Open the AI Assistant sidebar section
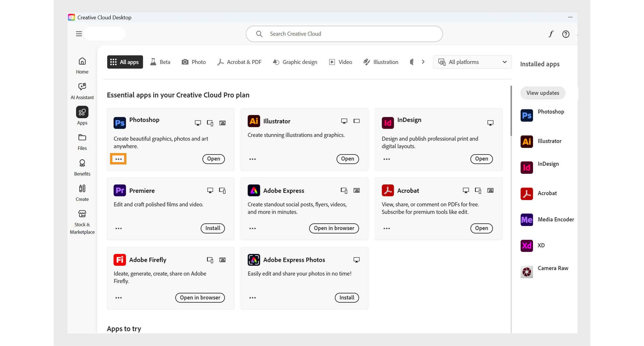This screenshot has height=346, width=644. (82, 91)
